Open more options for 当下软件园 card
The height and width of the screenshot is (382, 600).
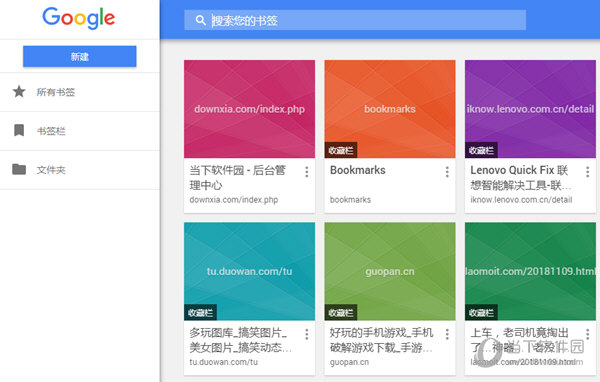pyautogui.click(x=307, y=172)
